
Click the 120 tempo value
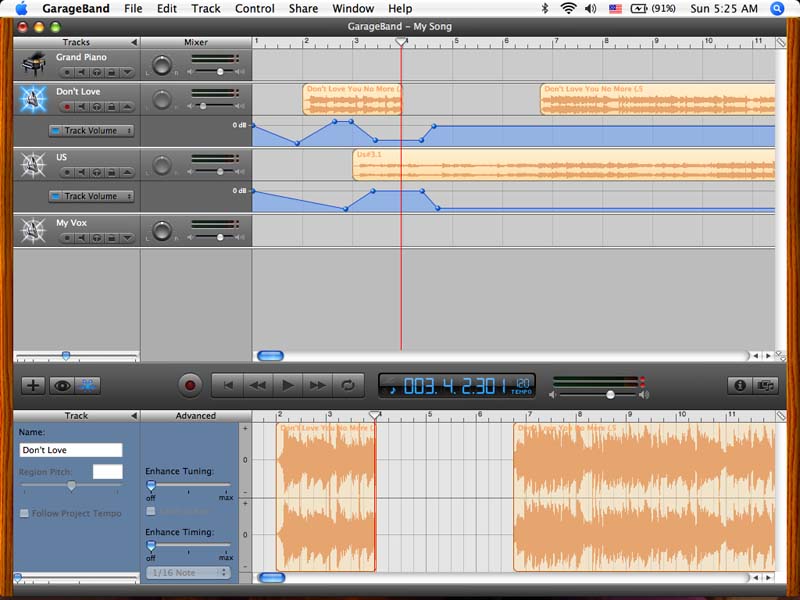click(x=522, y=384)
